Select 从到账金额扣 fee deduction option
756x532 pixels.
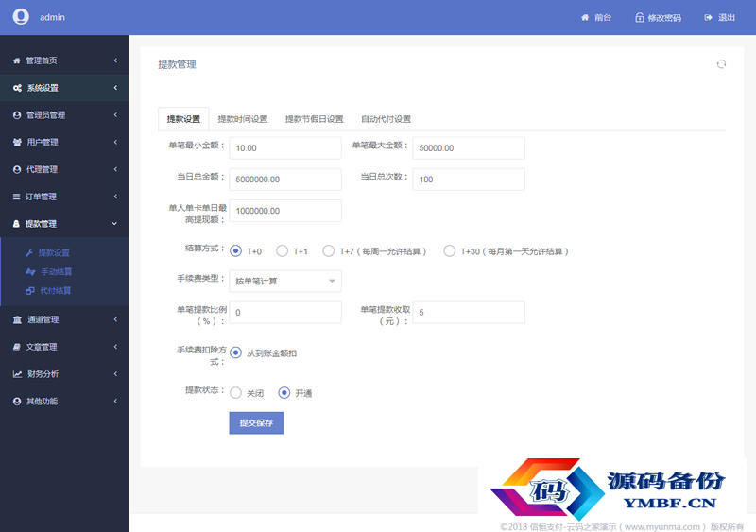tap(235, 352)
